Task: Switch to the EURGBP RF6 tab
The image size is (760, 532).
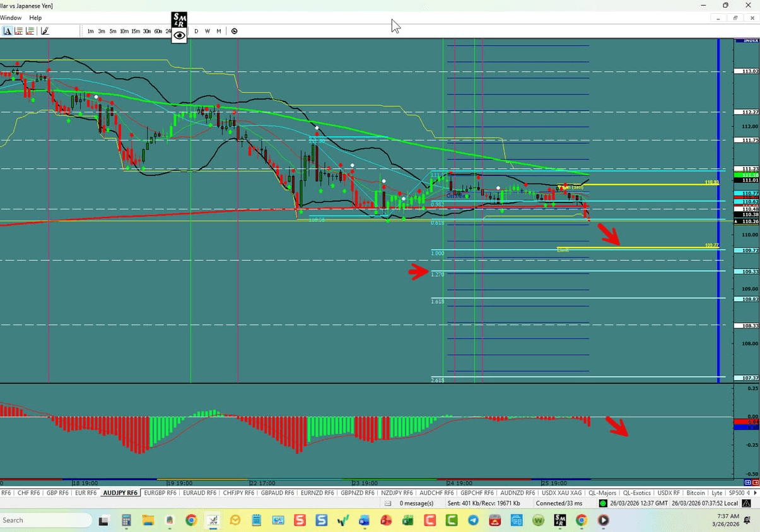Action: pos(160,492)
